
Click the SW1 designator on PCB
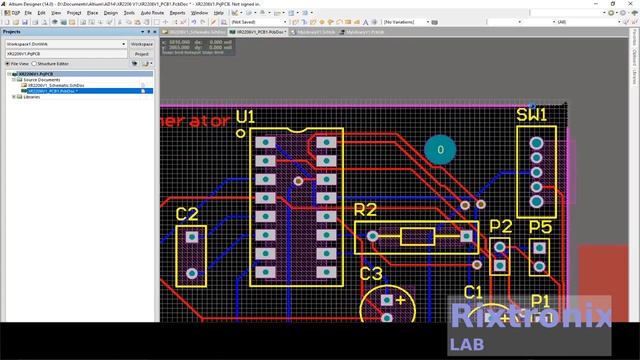pos(532,115)
